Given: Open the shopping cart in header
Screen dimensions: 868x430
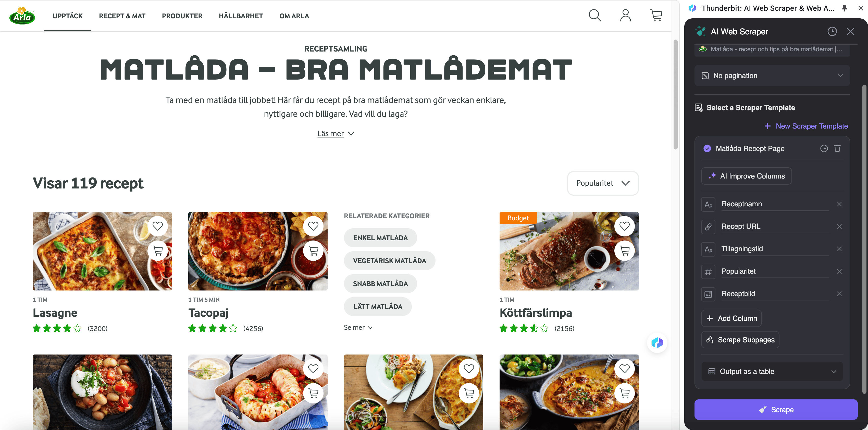Looking at the screenshot, I should [x=656, y=16].
